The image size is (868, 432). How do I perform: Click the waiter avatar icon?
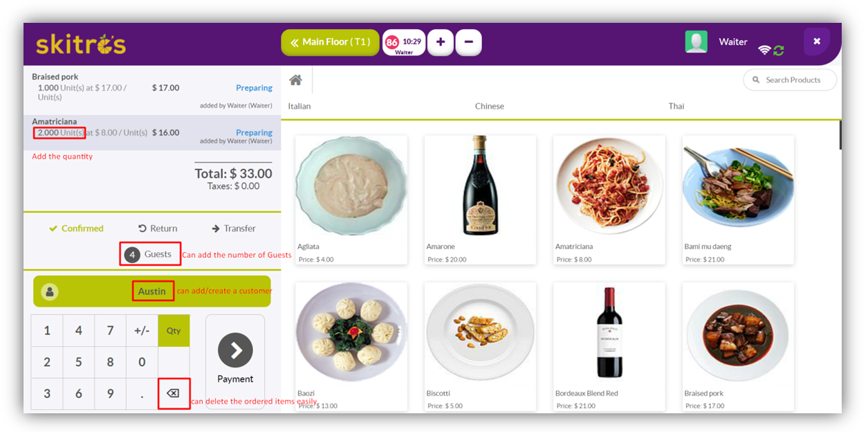pos(696,42)
